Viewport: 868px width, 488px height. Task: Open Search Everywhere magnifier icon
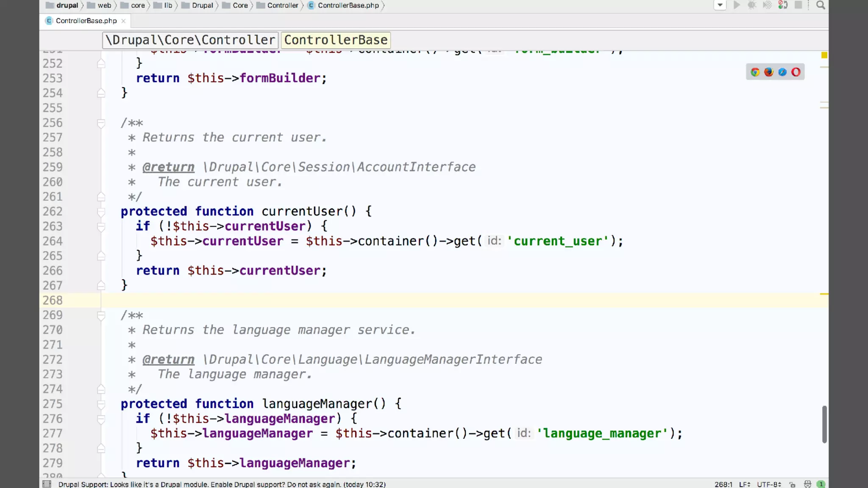(x=821, y=5)
